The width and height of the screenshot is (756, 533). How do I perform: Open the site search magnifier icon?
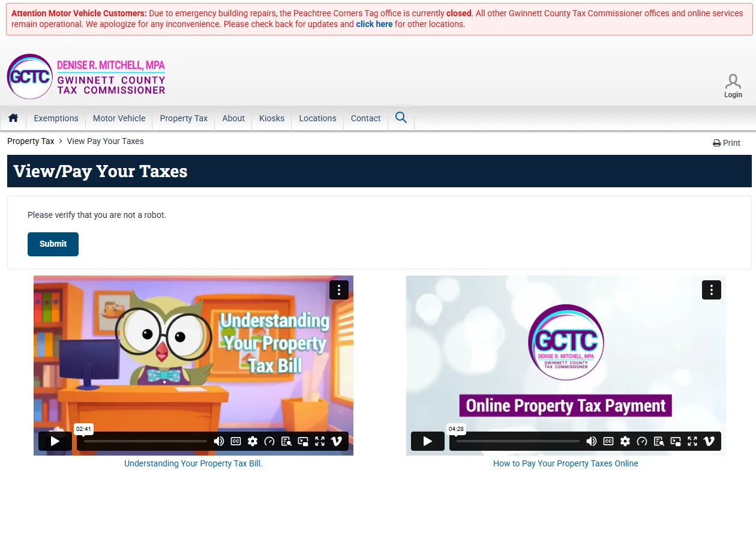coord(401,118)
